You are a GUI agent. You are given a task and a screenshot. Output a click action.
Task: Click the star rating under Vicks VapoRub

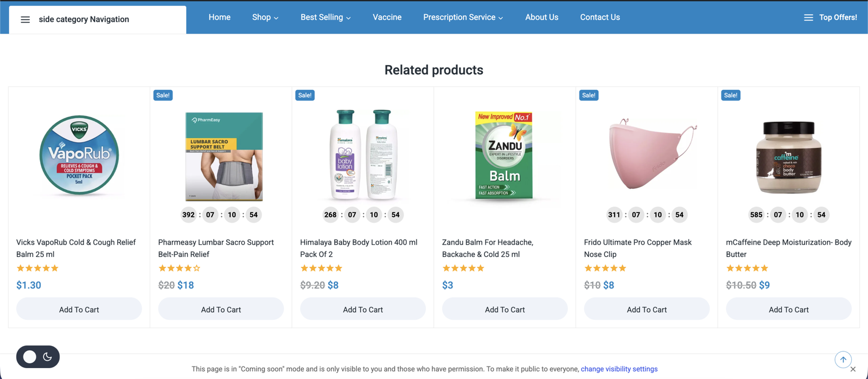point(37,268)
